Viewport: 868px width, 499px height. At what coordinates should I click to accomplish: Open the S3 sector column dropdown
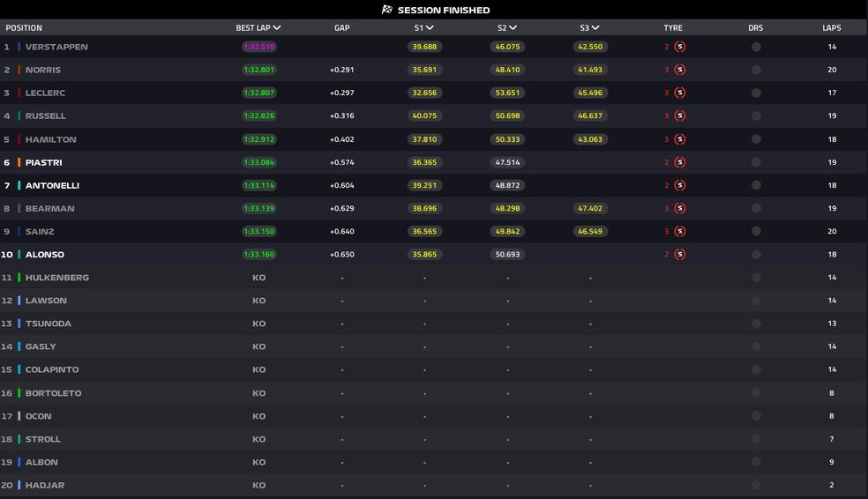595,27
